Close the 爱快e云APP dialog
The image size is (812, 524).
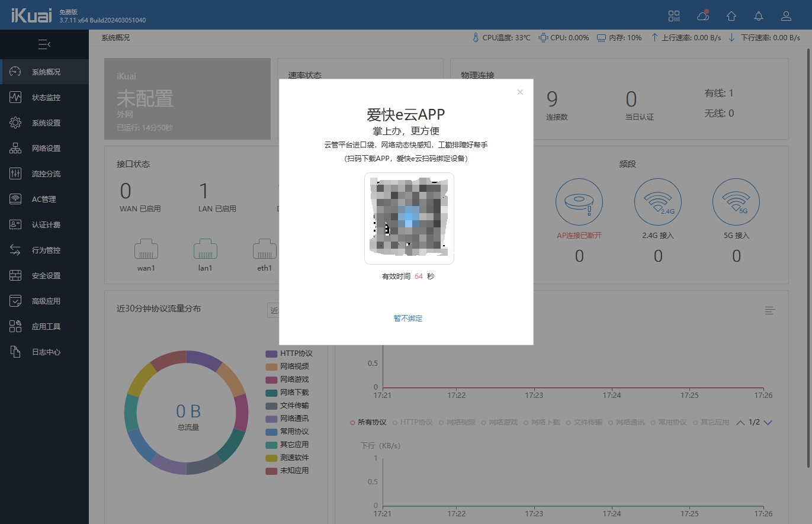[520, 92]
